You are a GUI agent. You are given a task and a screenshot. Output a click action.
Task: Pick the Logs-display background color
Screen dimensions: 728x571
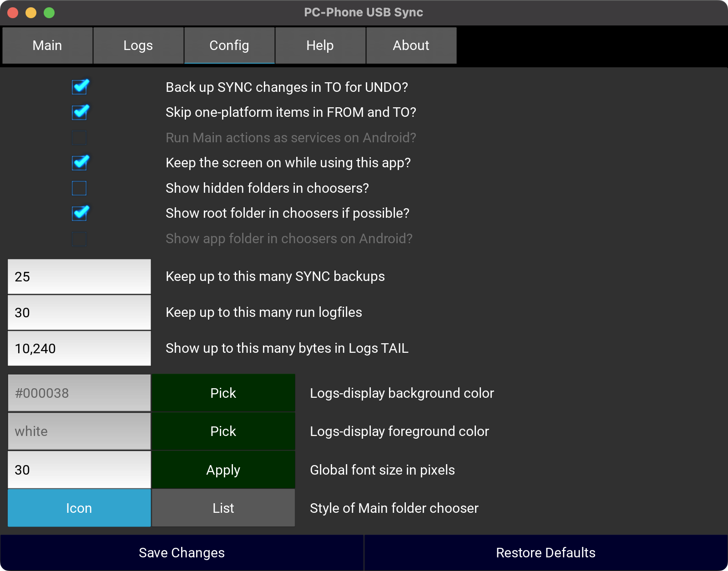(223, 393)
